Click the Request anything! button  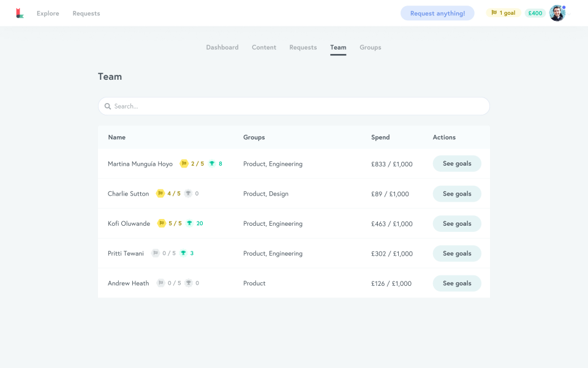pyautogui.click(x=437, y=13)
